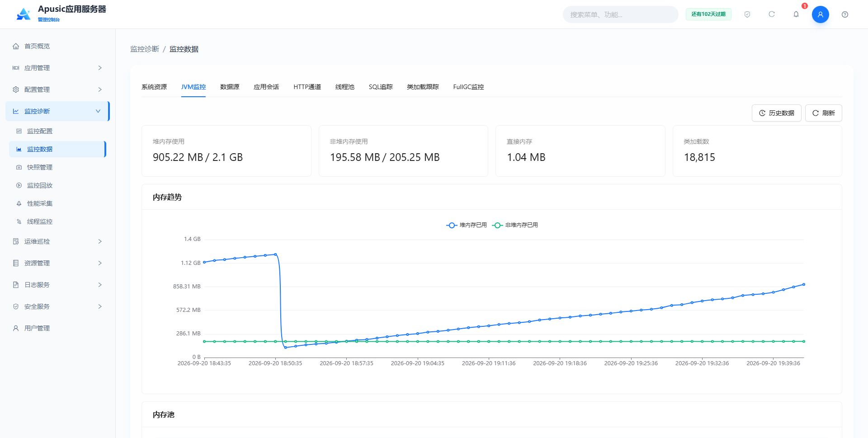The image size is (868, 438).
Task: Open the user avatar menu
Action: pyautogui.click(x=821, y=14)
